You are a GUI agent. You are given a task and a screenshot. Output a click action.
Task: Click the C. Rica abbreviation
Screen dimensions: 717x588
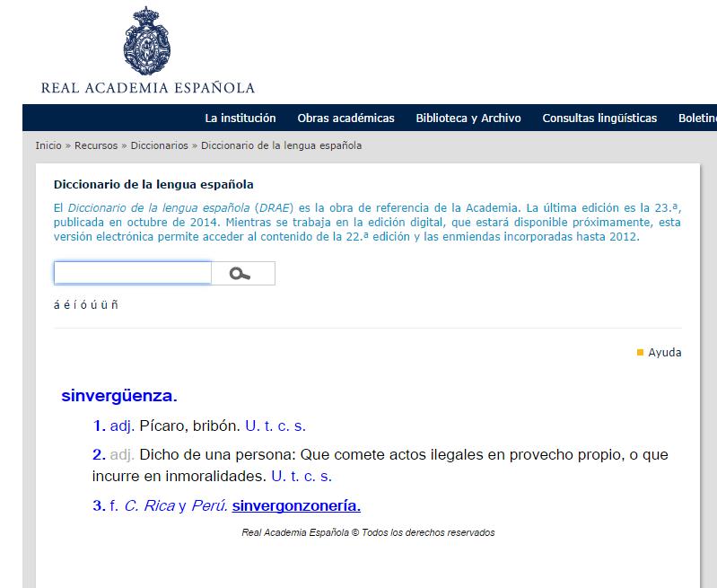pos(149,505)
